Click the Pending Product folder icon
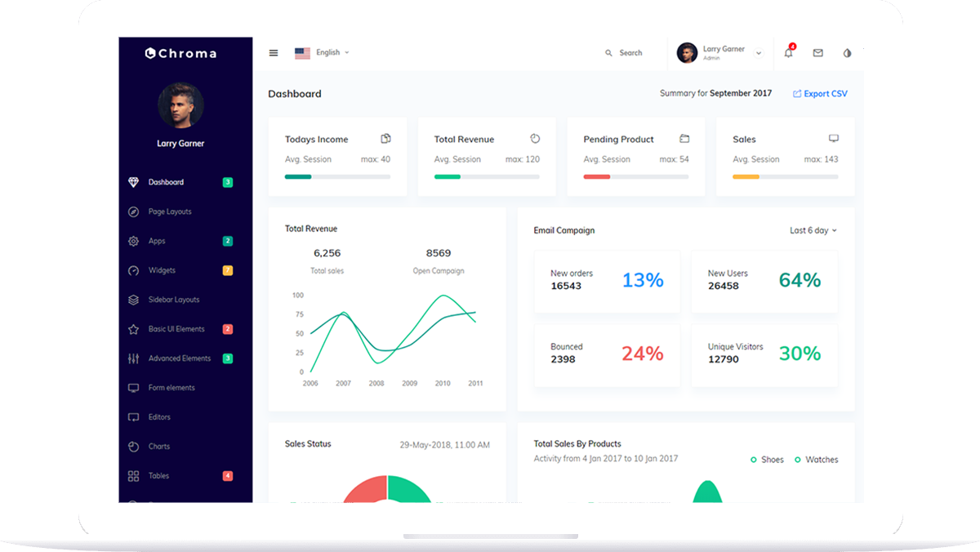Viewport: 980px width, 552px height. tap(684, 139)
